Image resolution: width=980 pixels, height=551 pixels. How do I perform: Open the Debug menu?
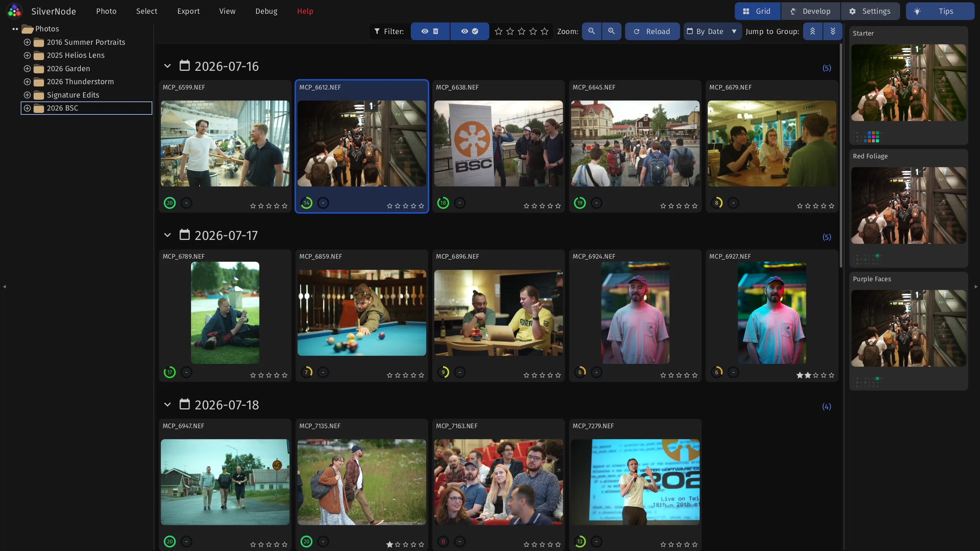266,11
